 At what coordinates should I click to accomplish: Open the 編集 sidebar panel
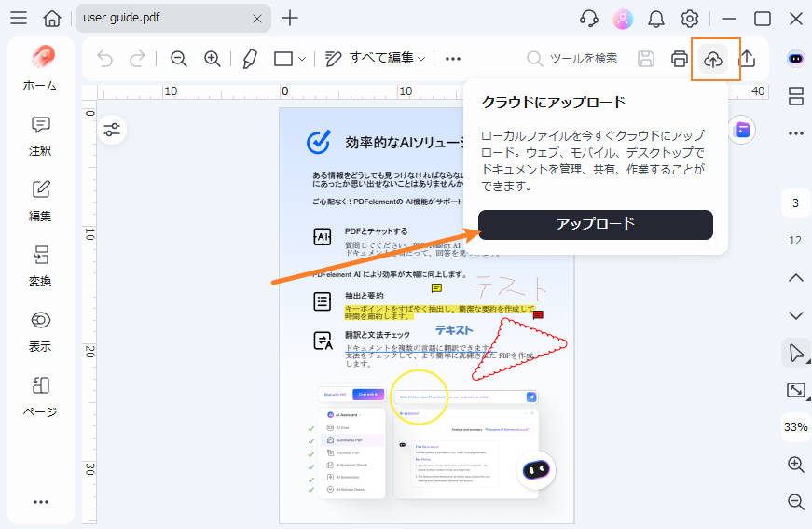click(x=40, y=202)
